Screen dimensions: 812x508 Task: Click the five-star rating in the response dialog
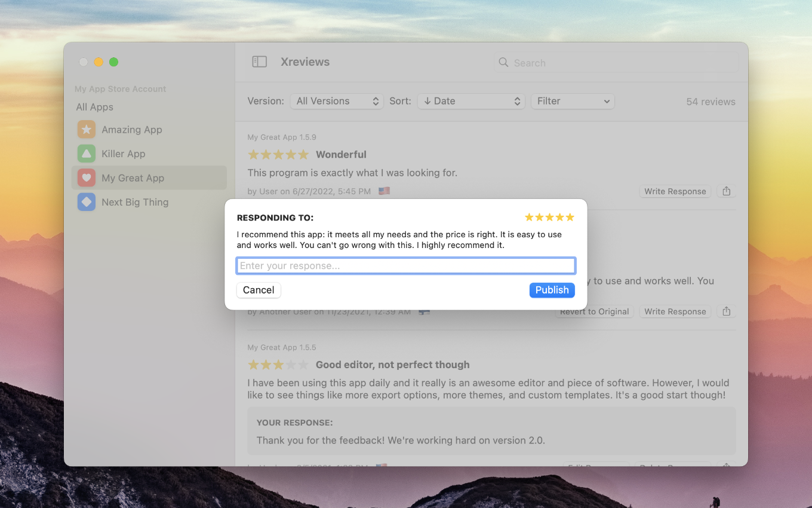coord(549,217)
